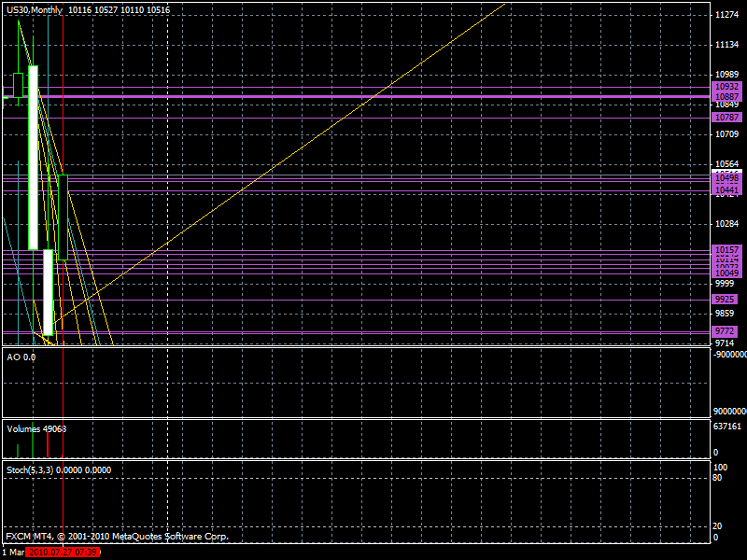Select the purple 10441 price level label

click(x=726, y=190)
